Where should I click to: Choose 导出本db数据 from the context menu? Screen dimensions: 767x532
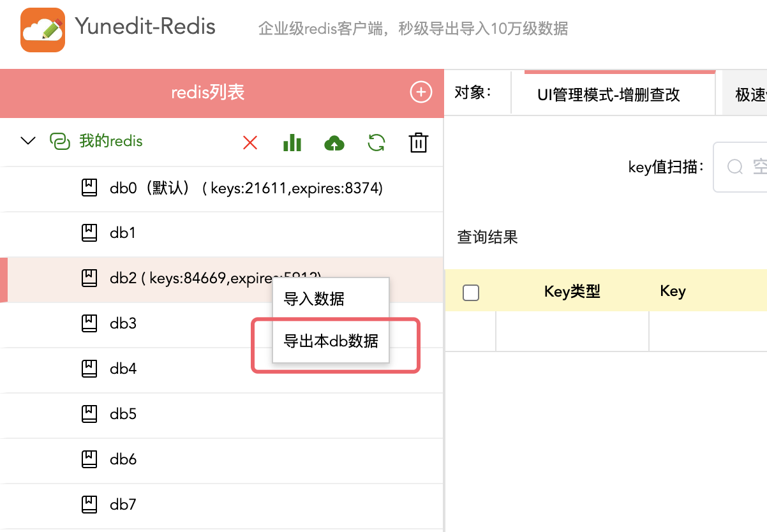click(x=331, y=341)
